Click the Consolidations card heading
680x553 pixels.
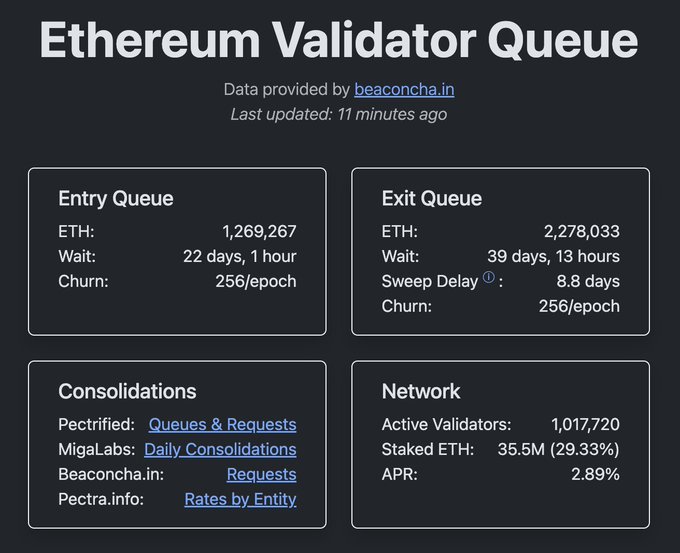[x=127, y=391]
